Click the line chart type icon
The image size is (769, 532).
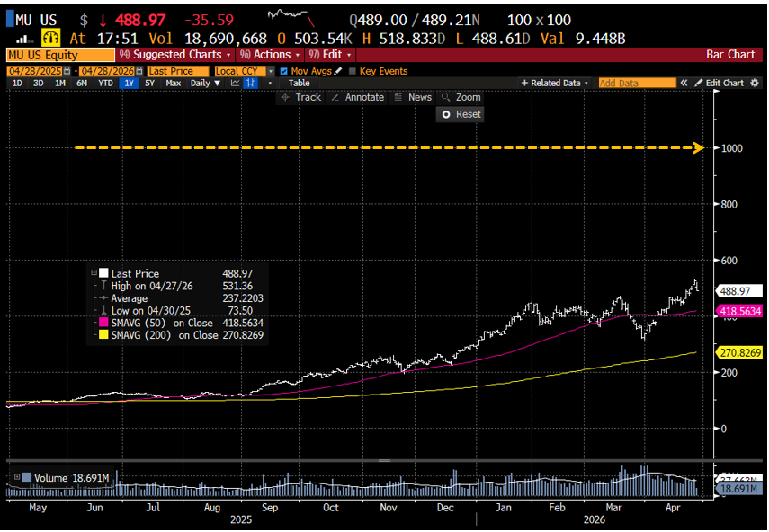click(236, 83)
